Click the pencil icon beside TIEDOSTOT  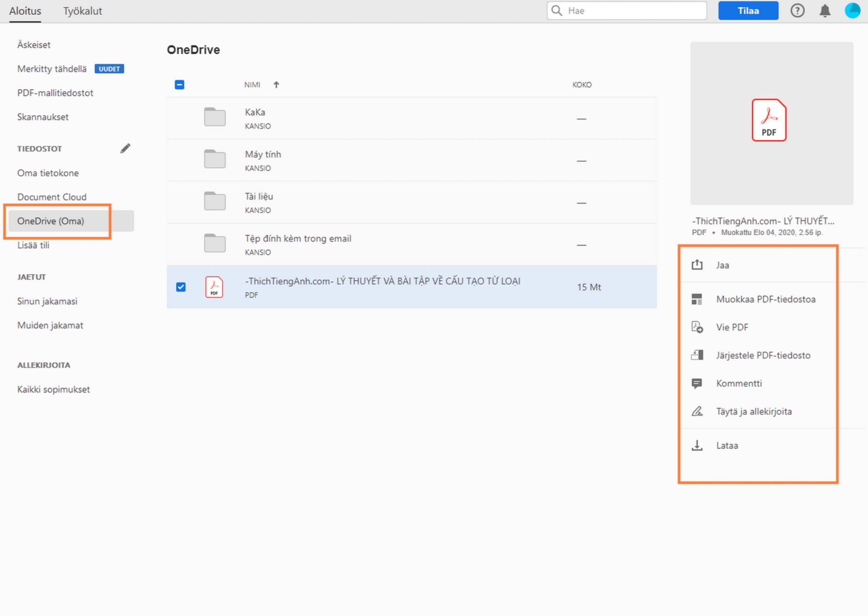pyautogui.click(x=126, y=148)
